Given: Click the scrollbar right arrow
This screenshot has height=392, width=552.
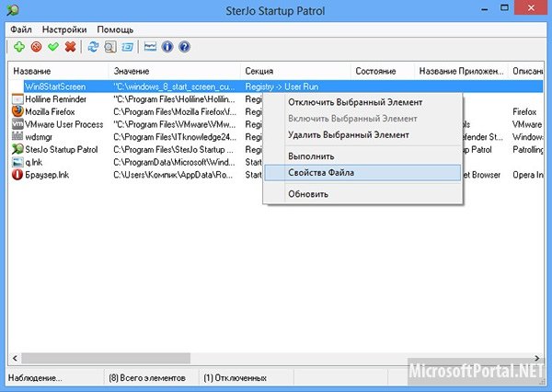Looking at the screenshot, I should click(537, 359).
